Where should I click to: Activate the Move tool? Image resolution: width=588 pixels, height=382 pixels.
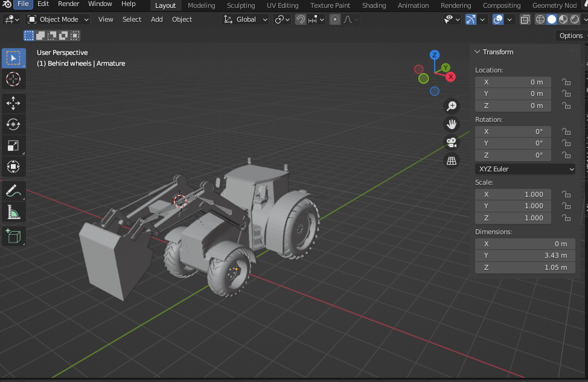tap(13, 103)
